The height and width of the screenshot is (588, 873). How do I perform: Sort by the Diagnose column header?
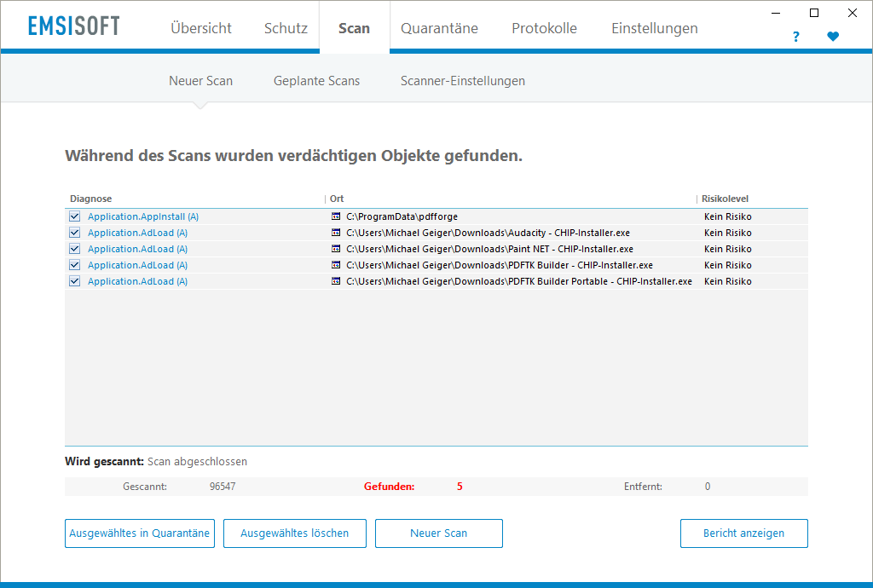coord(90,199)
